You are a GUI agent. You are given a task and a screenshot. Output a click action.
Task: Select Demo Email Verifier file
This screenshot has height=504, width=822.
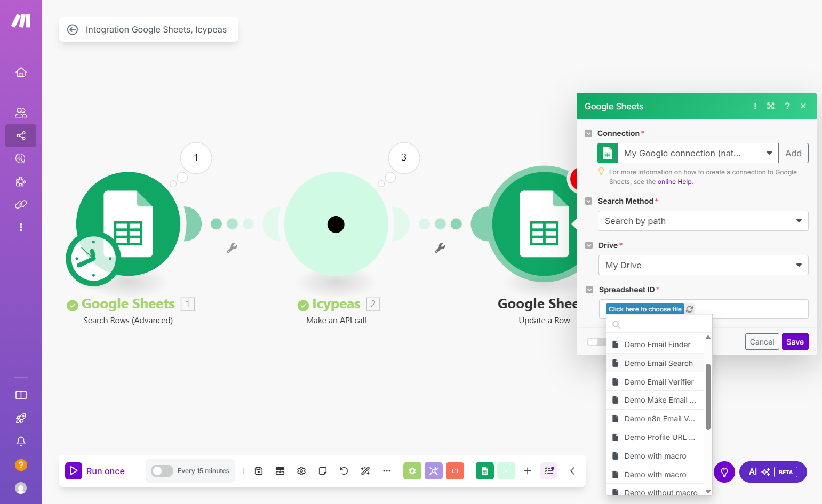(656, 382)
